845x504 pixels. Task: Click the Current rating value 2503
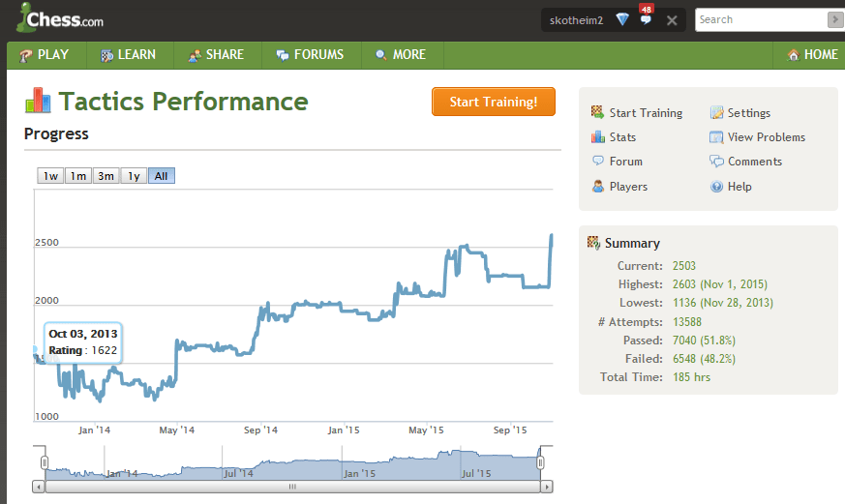click(684, 266)
